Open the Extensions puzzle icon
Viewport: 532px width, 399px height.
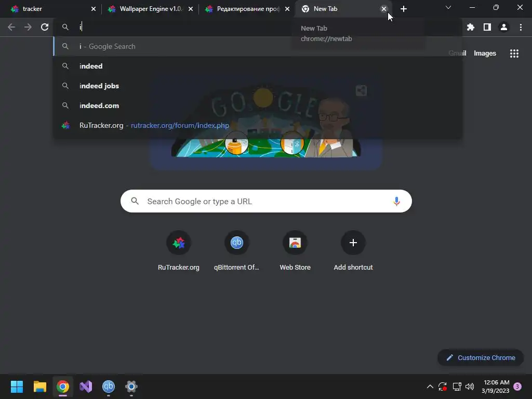[470, 27]
